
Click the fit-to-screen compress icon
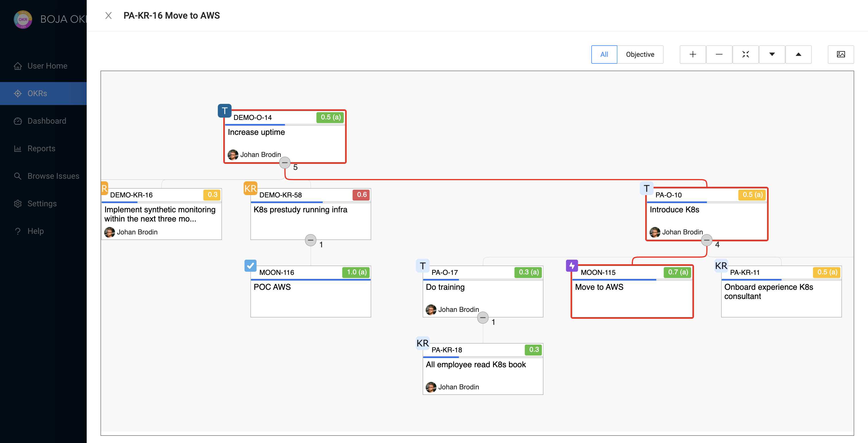tap(745, 54)
